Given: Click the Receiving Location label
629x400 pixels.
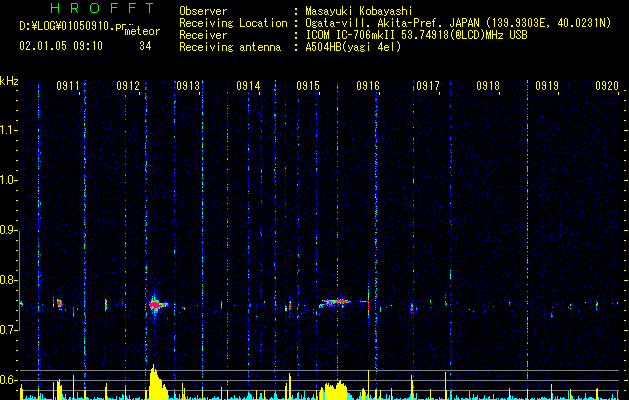Looking at the screenshot, I should 233,23.
